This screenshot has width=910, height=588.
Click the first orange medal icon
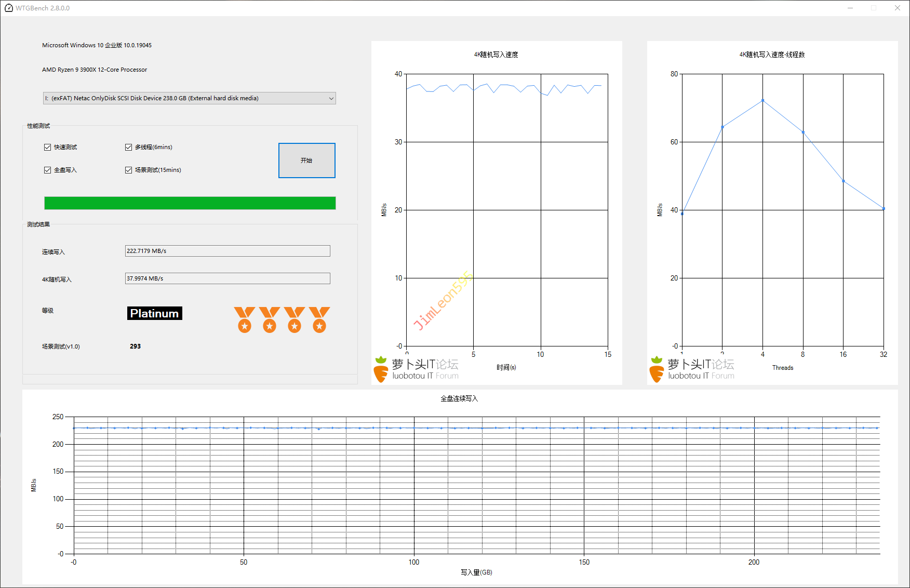click(x=244, y=319)
